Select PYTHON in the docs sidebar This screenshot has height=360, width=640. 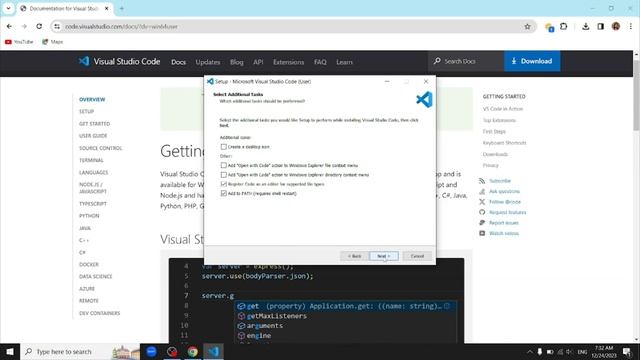(x=89, y=216)
